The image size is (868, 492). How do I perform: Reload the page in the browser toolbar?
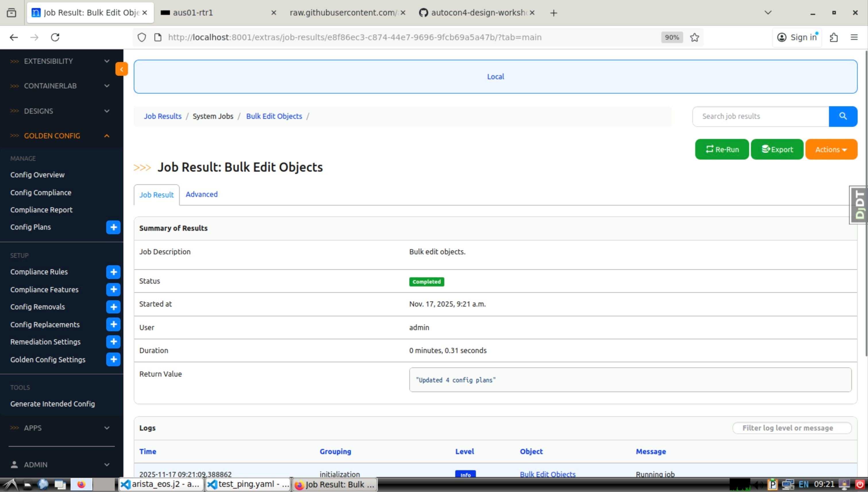point(55,37)
